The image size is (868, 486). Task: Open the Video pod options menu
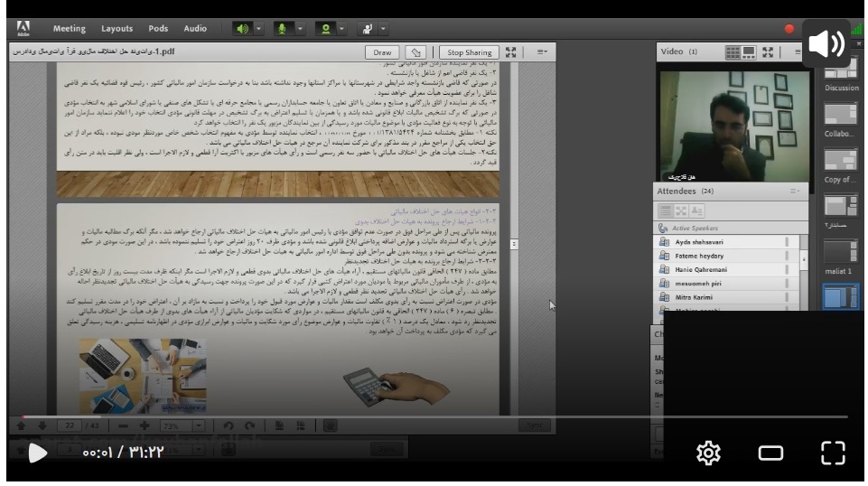798,52
